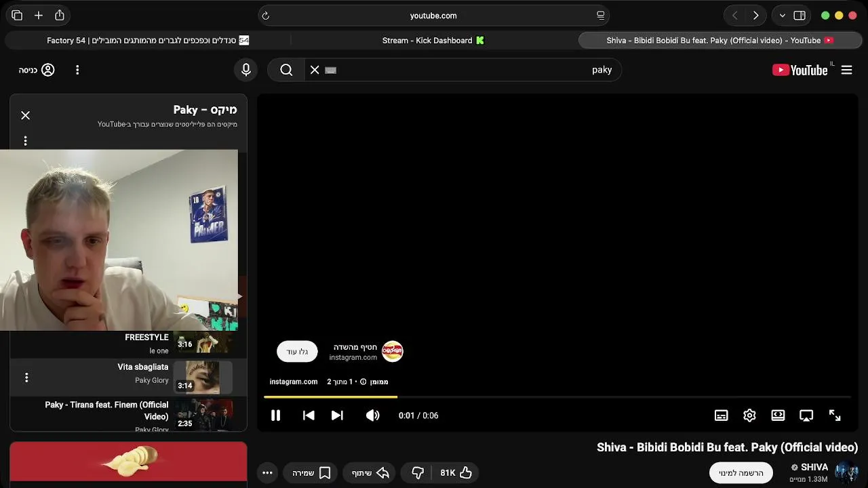Open Tirana video thumbnail
Image resolution: width=868 pixels, height=488 pixels.
click(203, 415)
